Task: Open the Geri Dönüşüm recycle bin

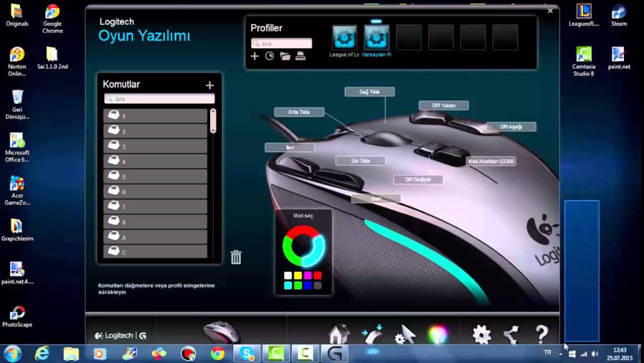Action: click(x=17, y=104)
